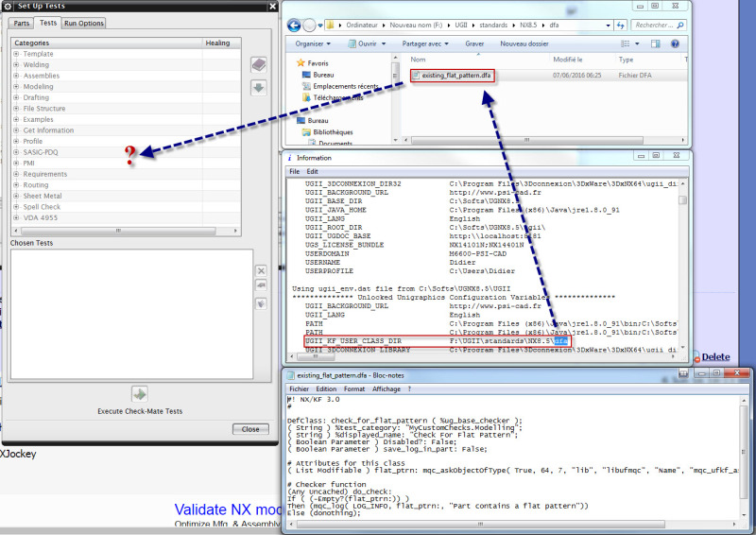Expand the File Structure category

click(16, 109)
